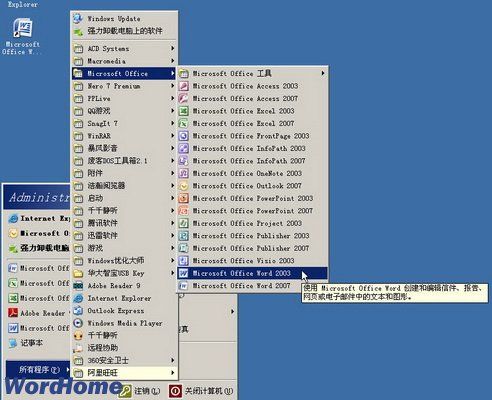Start Microsoft Office PowerPoint 2003 icon

point(183,198)
